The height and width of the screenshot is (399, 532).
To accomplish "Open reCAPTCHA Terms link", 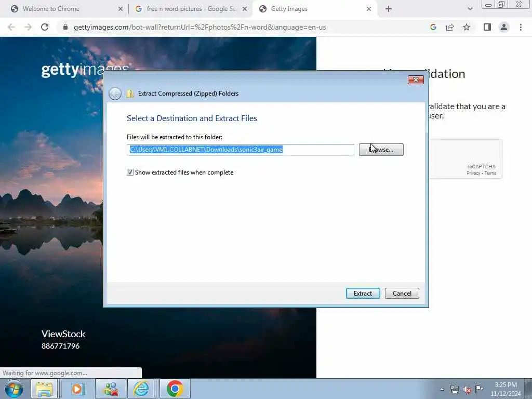I will 490,173.
